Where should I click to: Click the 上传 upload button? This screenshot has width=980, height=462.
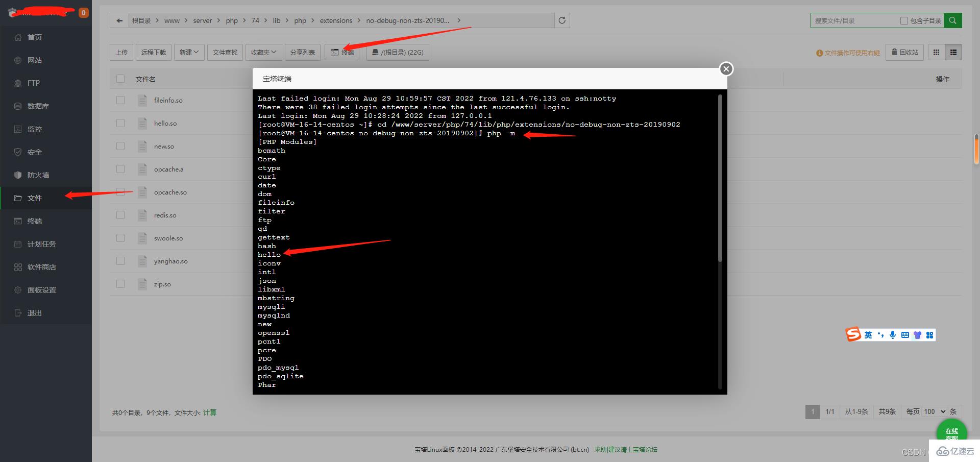[121, 52]
